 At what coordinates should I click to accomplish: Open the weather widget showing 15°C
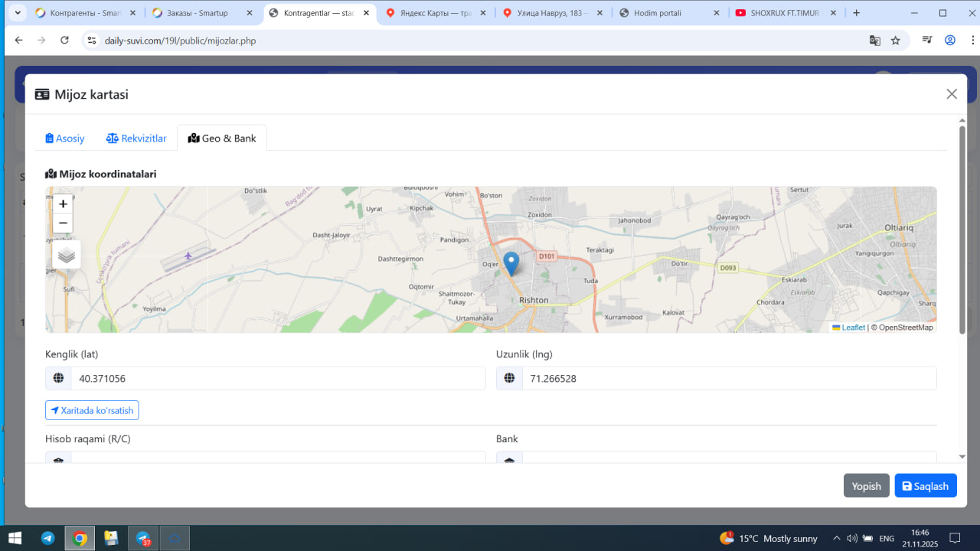pos(769,538)
